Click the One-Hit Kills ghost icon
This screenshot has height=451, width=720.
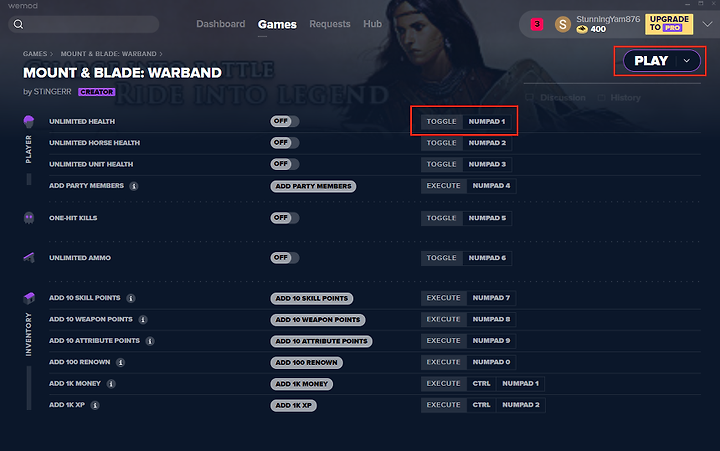28,218
